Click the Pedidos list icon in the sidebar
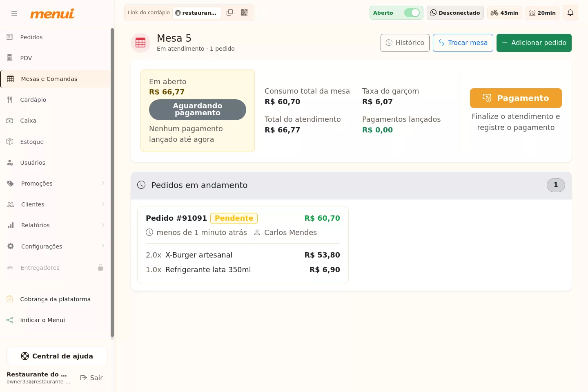Screen dimensions: 588x392 click(x=10, y=37)
